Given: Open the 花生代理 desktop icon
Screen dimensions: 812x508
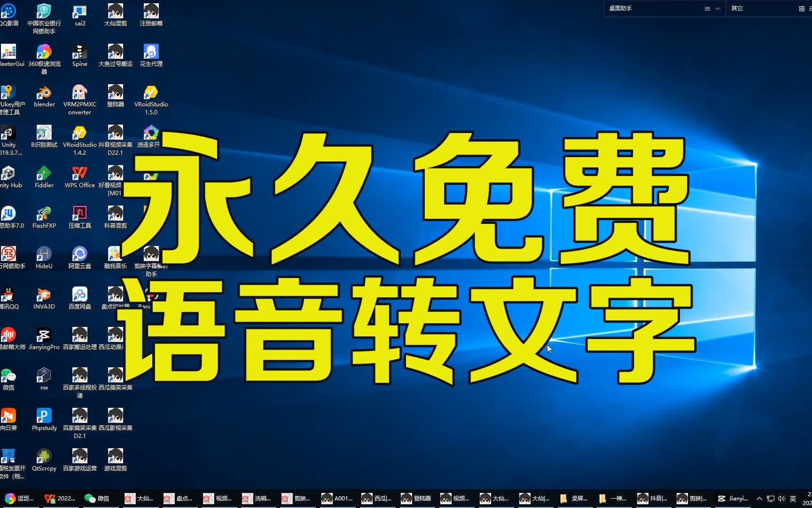Looking at the screenshot, I should coord(151,56).
